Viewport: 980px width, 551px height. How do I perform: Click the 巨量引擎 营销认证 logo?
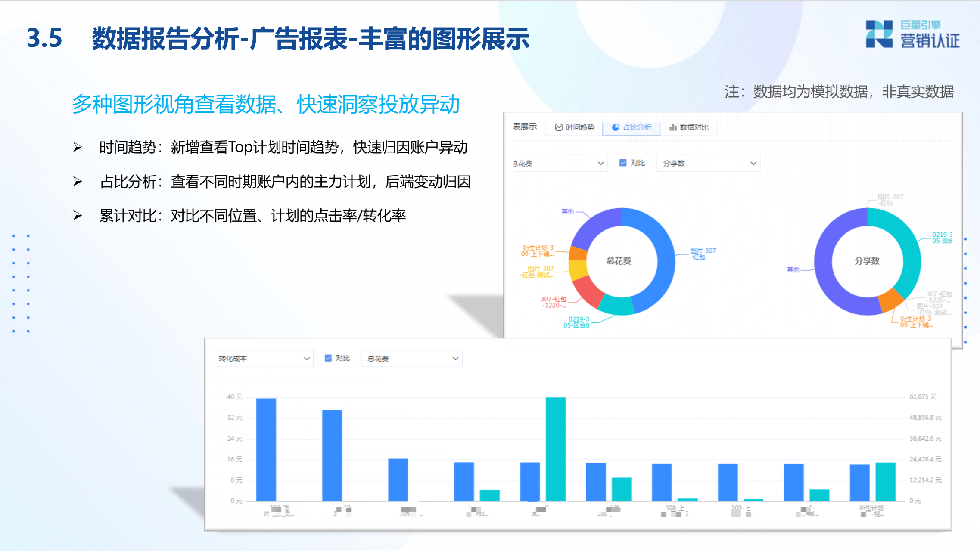912,34
